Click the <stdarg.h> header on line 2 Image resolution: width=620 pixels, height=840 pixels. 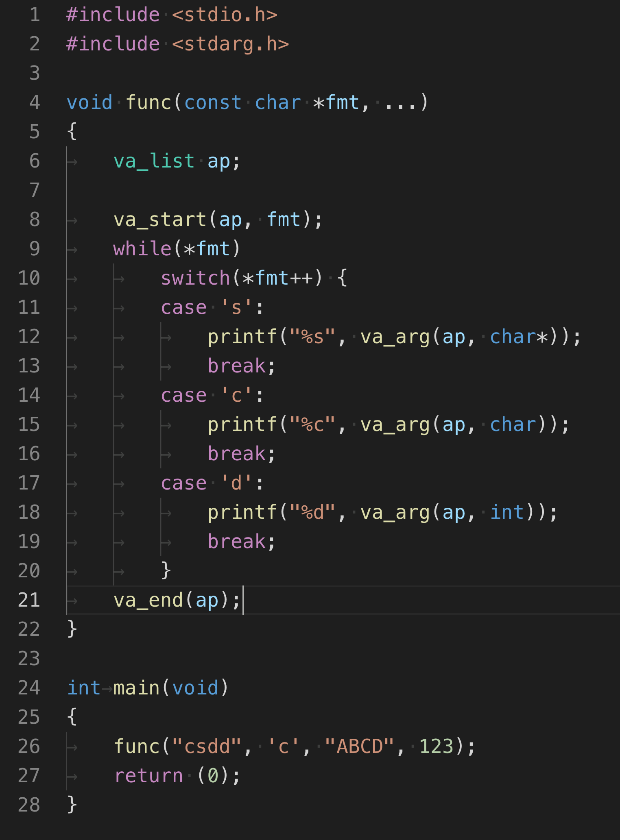(230, 44)
